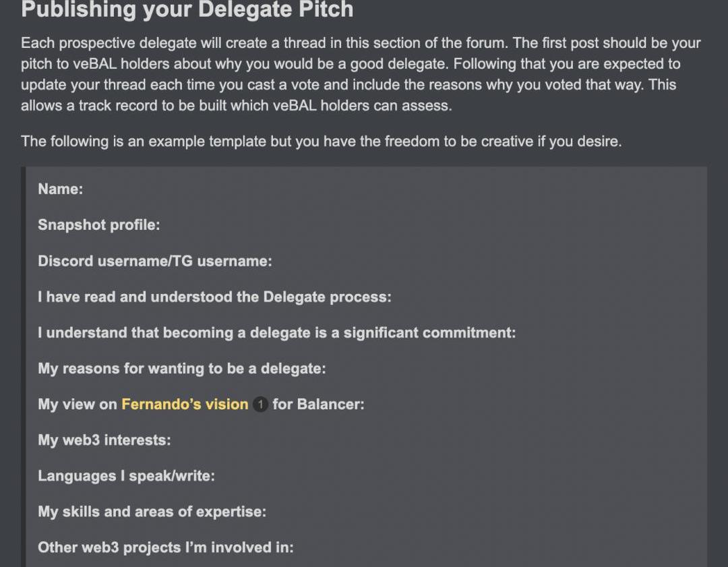Select "My skills and areas of expertise:" line
The image size is (728, 567).
click(152, 512)
